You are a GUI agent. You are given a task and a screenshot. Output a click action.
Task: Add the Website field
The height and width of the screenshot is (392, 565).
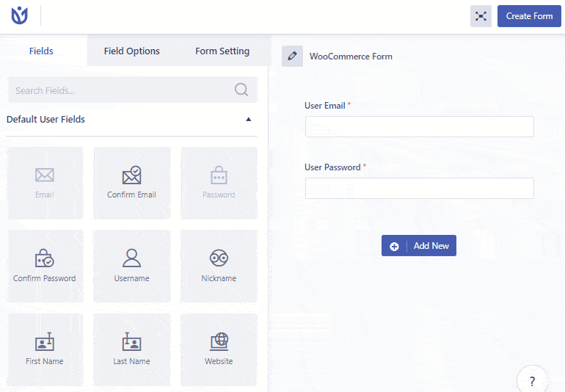coord(219,349)
